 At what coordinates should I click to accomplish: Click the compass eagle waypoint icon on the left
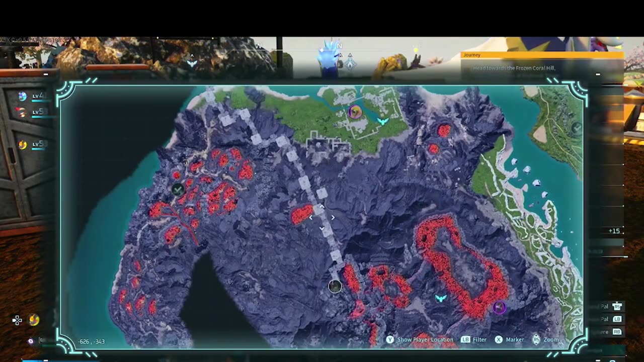click(x=192, y=63)
